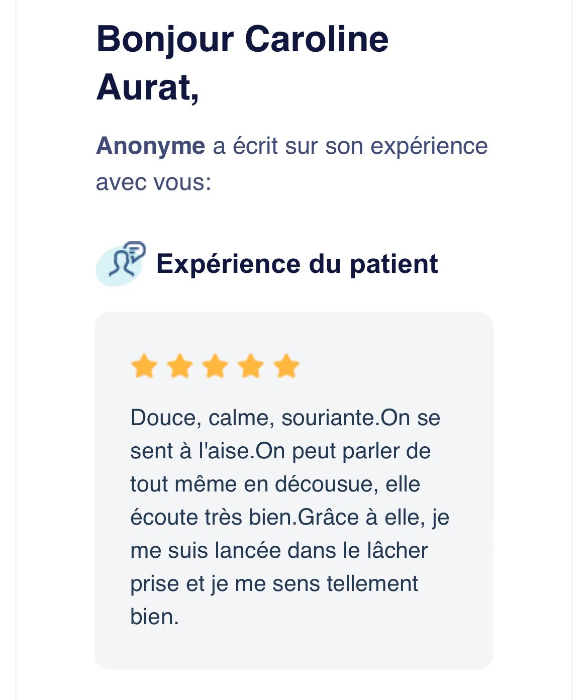Click the name "Aurat," in the heading
Image resolution: width=588 pixels, height=700 pixels.
pyautogui.click(x=147, y=87)
